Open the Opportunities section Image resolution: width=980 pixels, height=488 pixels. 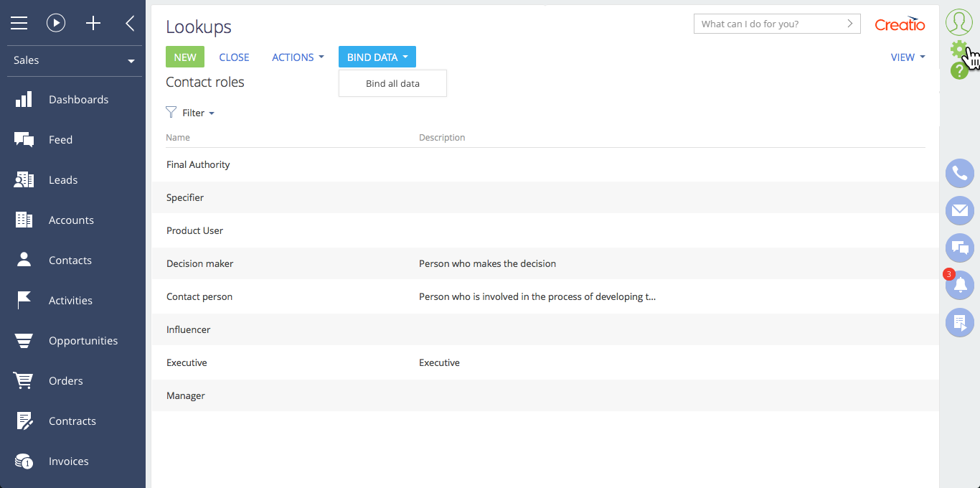83,340
